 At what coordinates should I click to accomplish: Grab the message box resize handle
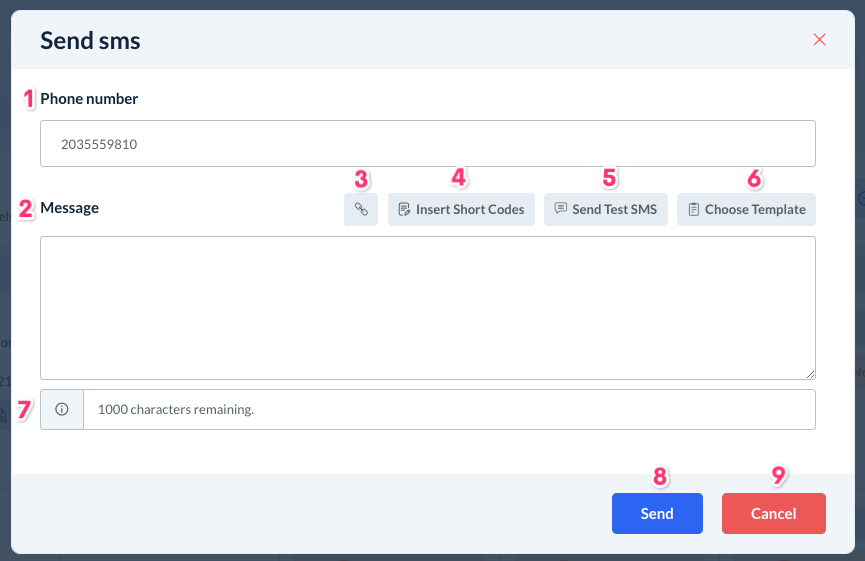pyautogui.click(x=810, y=373)
